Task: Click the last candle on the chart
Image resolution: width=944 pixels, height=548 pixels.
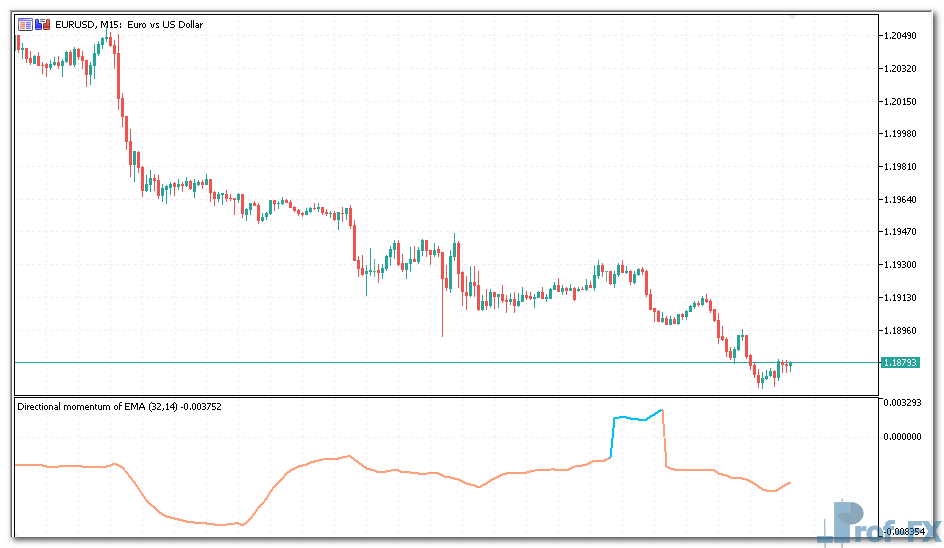Action: pos(790,366)
